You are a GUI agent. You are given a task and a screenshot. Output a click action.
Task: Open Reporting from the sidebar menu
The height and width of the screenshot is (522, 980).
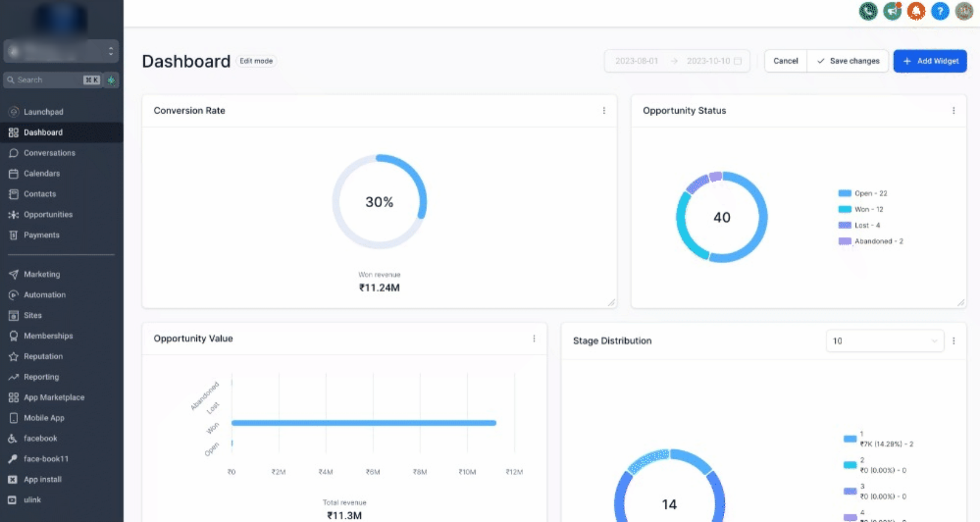click(41, 377)
